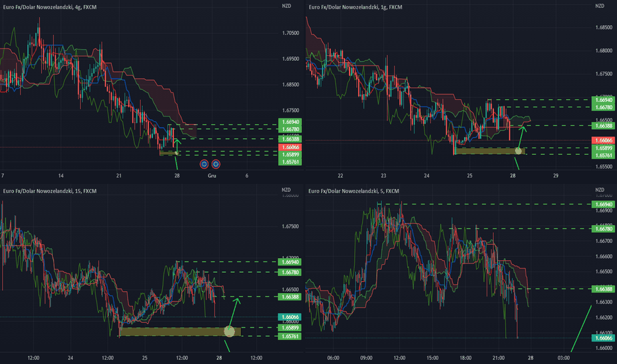Click 18:00 on the 5 chart time axis
The image size is (617, 364).
[x=465, y=358]
